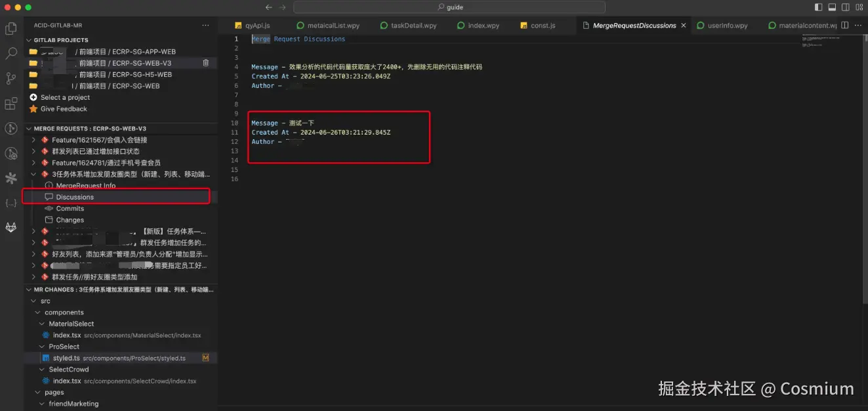Go back with the left arrow
Image resolution: width=868 pixels, height=411 pixels.
(269, 7)
